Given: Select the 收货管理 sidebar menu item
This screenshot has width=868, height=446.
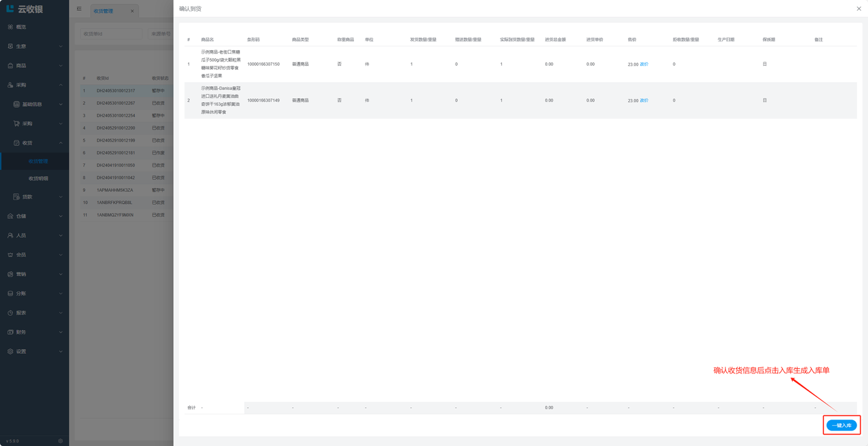Looking at the screenshot, I should tap(38, 161).
